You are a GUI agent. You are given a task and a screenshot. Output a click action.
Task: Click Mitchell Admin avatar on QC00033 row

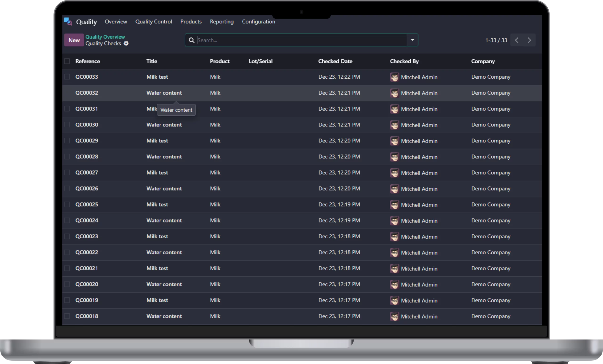tap(394, 77)
